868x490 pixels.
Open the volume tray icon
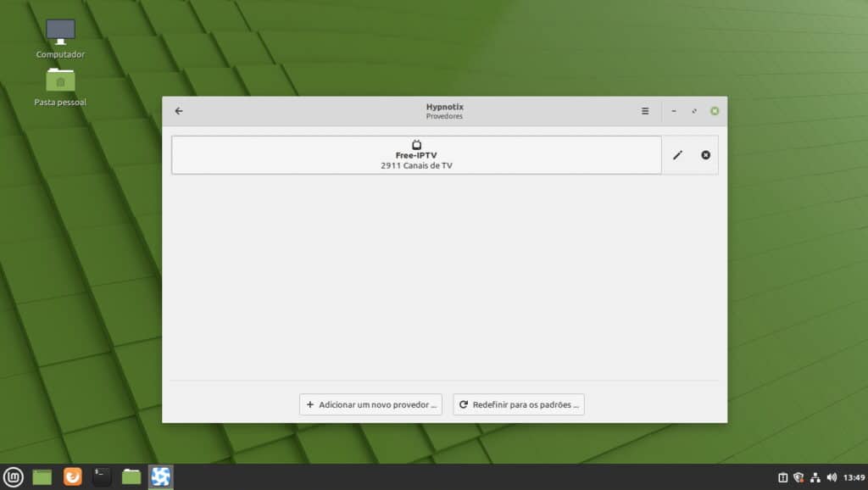coord(832,477)
